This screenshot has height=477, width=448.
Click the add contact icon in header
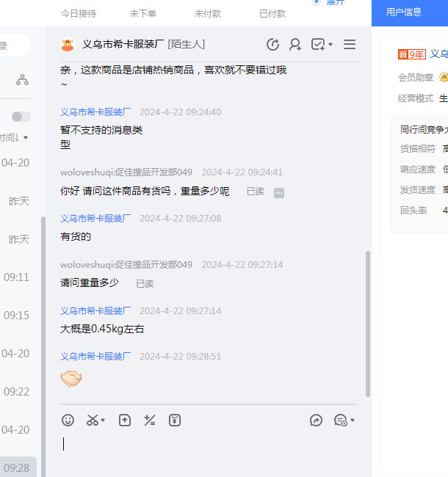295,45
